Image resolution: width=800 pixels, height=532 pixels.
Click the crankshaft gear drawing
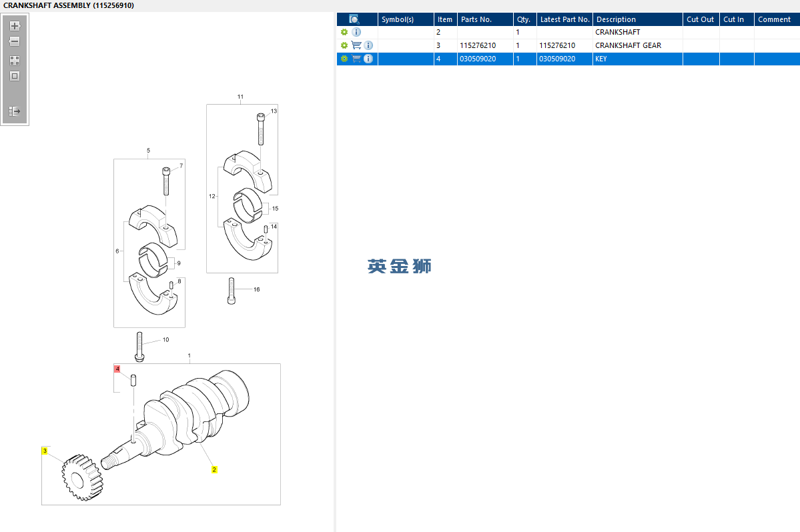point(81,478)
